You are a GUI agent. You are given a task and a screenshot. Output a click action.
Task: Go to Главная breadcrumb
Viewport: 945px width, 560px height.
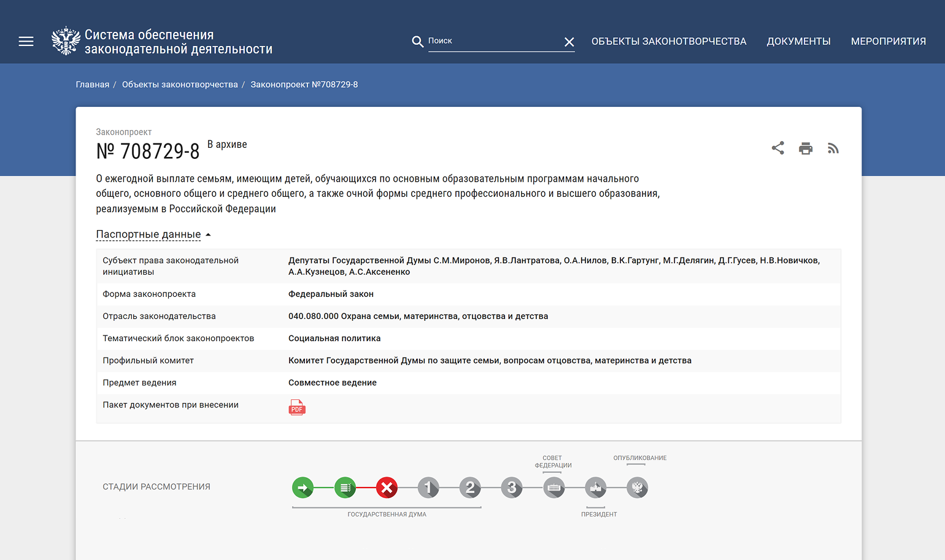click(x=93, y=85)
